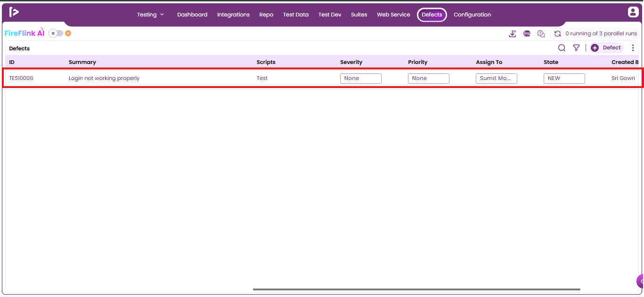Open the Severity dropdown for TES10006
The width and height of the screenshot is (644, 297).
361,79
